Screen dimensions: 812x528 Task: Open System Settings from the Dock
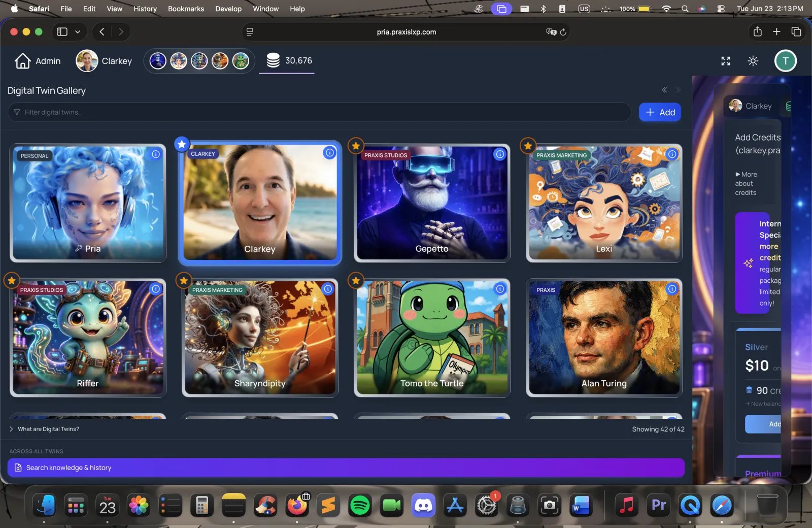coord(486,505)
